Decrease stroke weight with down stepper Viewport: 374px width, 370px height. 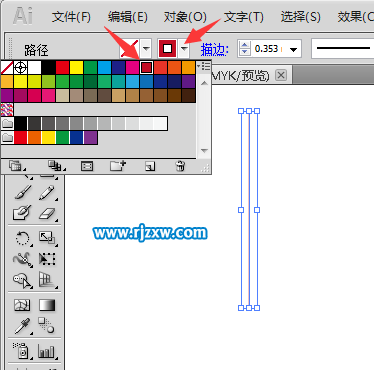tap(245, 52)
